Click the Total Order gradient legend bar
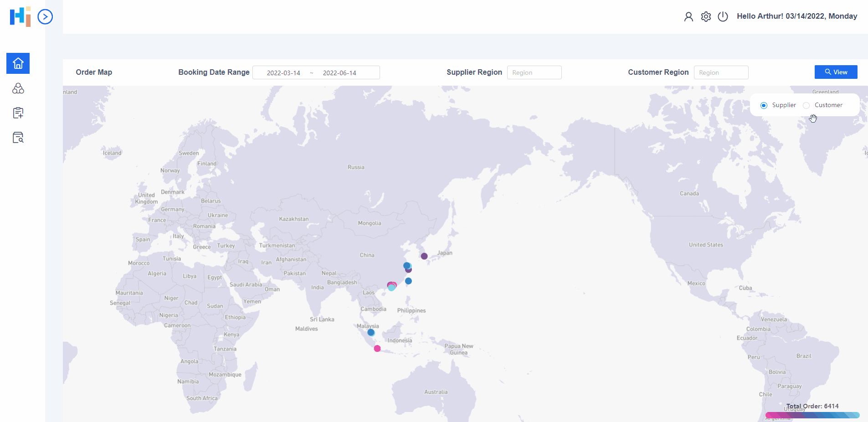 812,415
